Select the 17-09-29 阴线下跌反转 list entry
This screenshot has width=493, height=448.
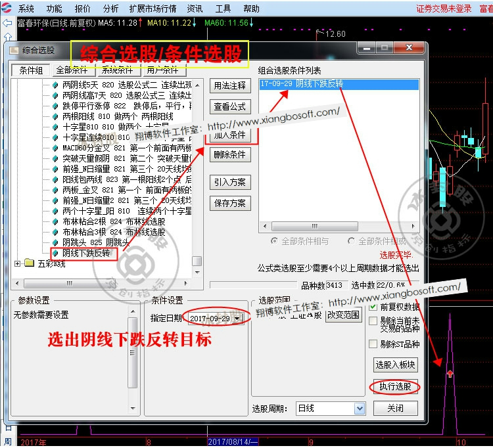[x=339, y=84]
